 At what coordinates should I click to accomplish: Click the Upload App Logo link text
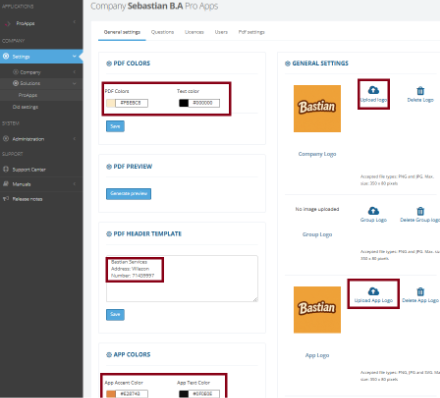pyautogui.click(x=373, y=301)
